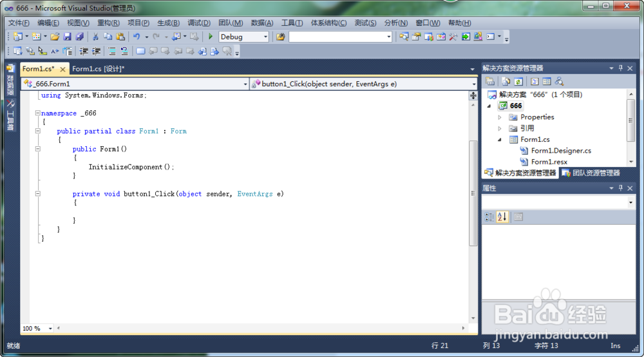Click the horizontal scrollbar right arrow in editor
644x357 pixels.
tap(463, 328)
